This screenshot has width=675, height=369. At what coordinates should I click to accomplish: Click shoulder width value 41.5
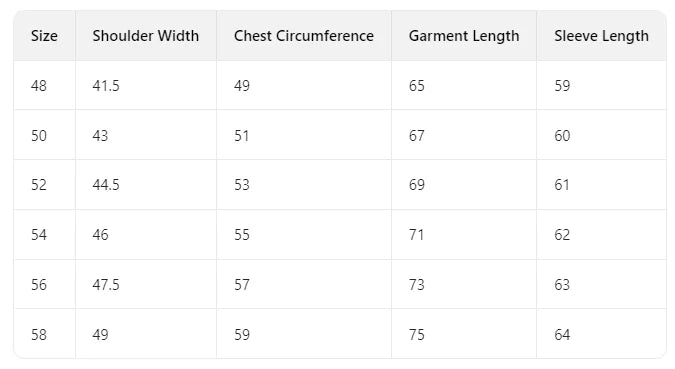click(x=106, y=86)
